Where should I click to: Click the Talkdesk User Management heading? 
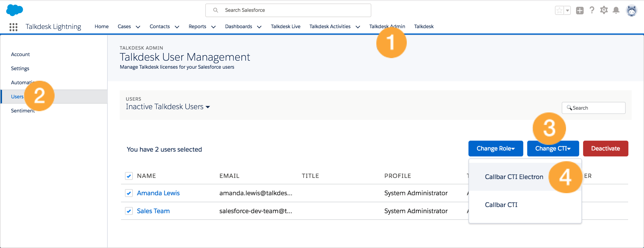185,57
